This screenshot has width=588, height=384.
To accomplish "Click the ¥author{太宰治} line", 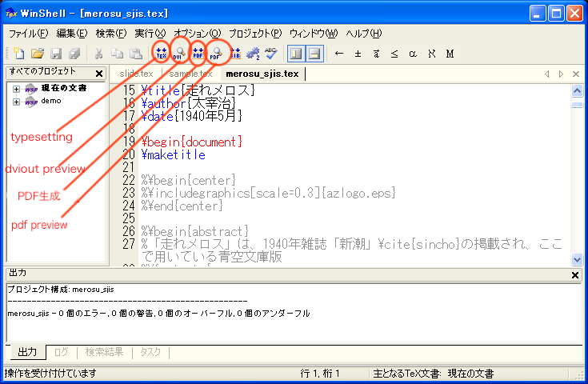I will [x=189, y=103].
